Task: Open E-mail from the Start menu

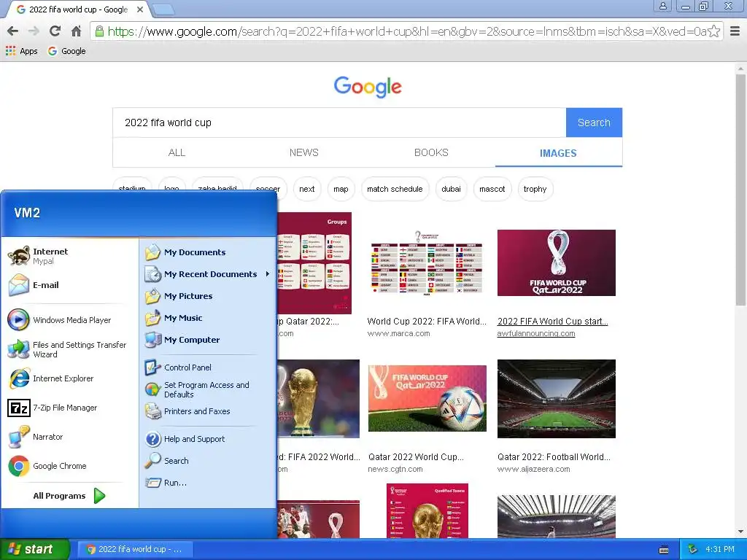Action: (x=69, y=285)
